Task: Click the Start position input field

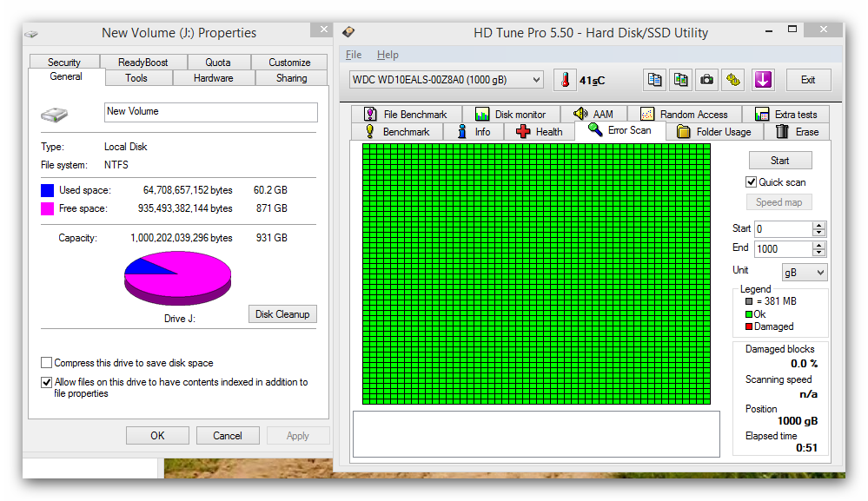Action: [784, 229]
